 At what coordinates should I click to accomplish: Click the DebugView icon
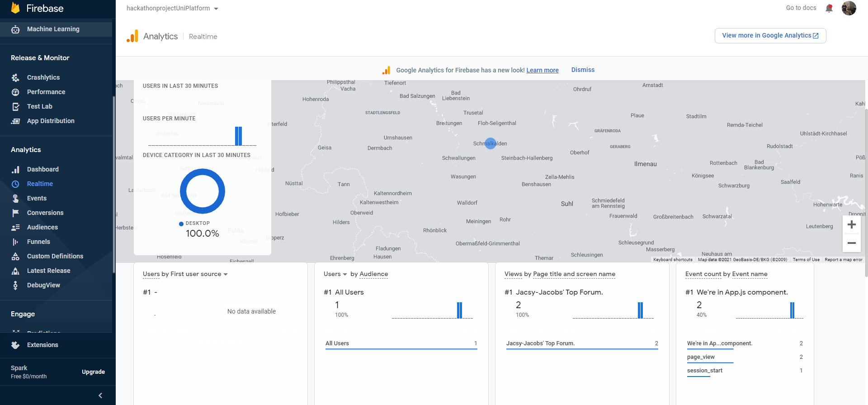click(x=15, y=286)
